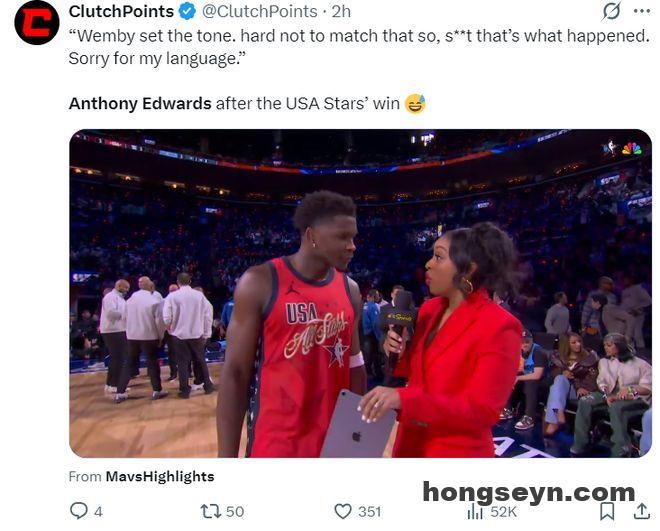Bookmark this post
Viewport: 660px width, 531px height.
coord(607,511)
